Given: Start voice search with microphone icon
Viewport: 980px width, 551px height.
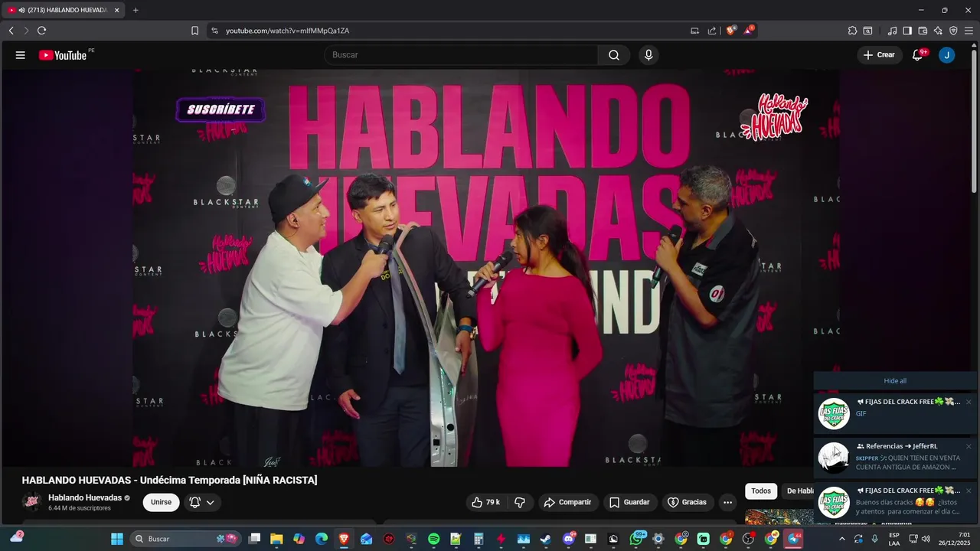Looking at the screenshot, I should [x=648, y=55].
